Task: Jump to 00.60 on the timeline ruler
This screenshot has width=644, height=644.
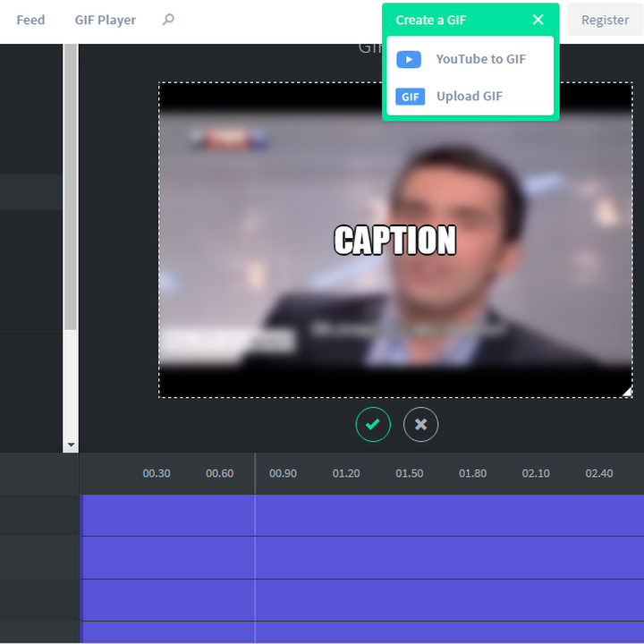Action: pos(220,473)
